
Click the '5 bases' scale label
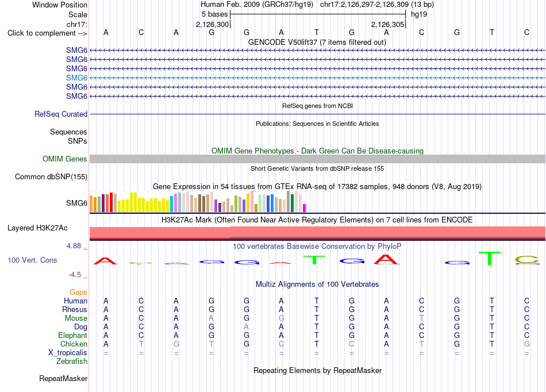(214, 14)
